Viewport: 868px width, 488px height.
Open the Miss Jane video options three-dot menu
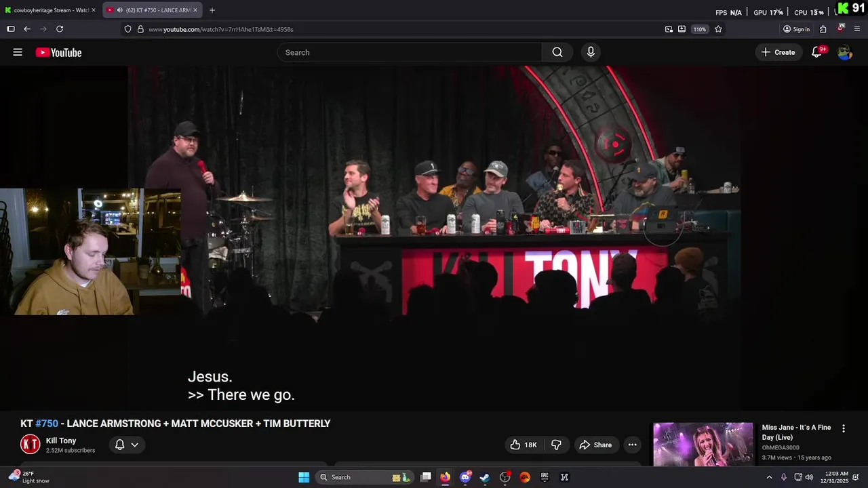844,428
